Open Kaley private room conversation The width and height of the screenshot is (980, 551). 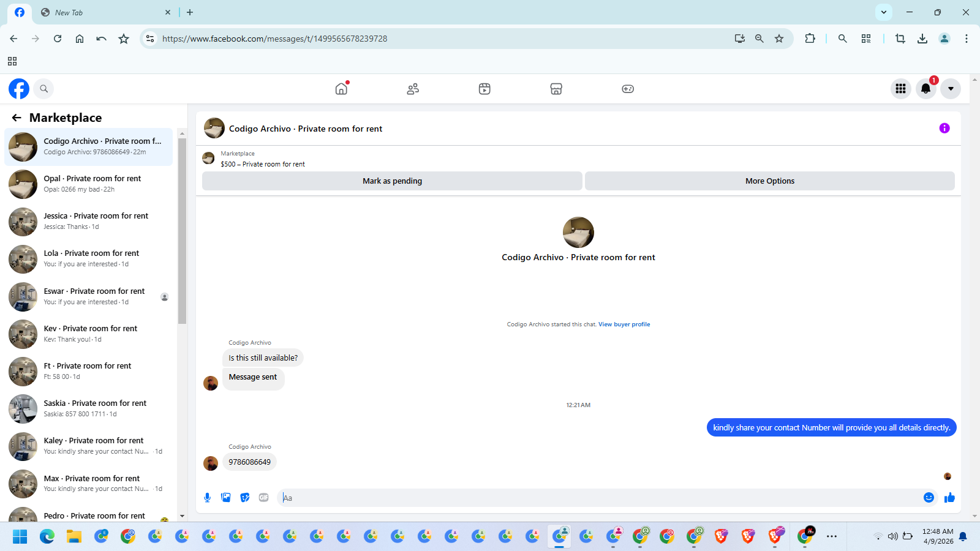89,446
